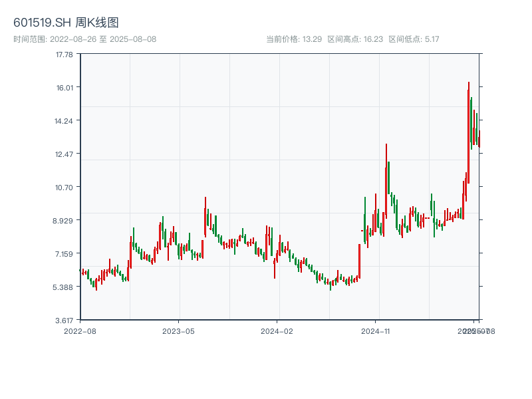Click the 12.47 y-axis label

(64, 154)
